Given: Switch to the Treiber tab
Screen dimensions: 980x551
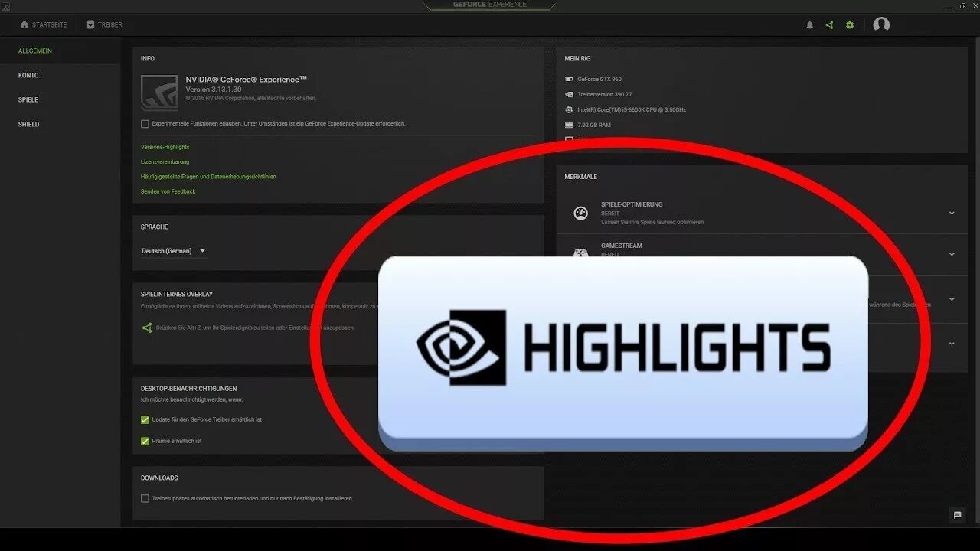Looking at the screenshot, I should tap(104, 24).
